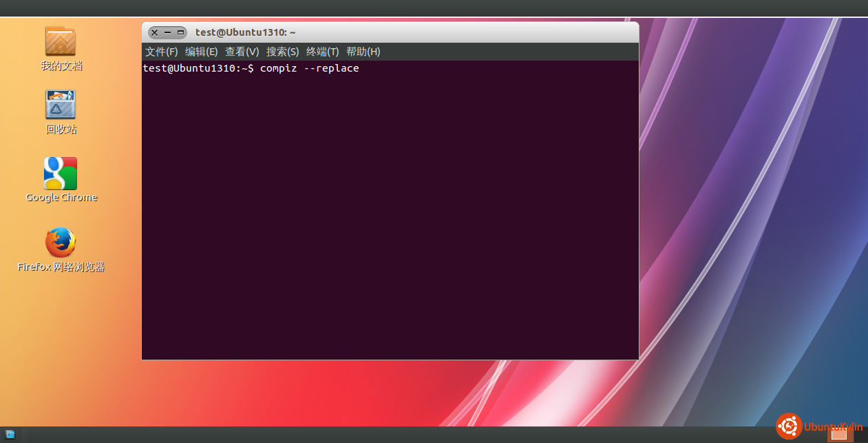
Task: Click the Firefox 网络浏览器 text label
Action: [x=61, y=267]
